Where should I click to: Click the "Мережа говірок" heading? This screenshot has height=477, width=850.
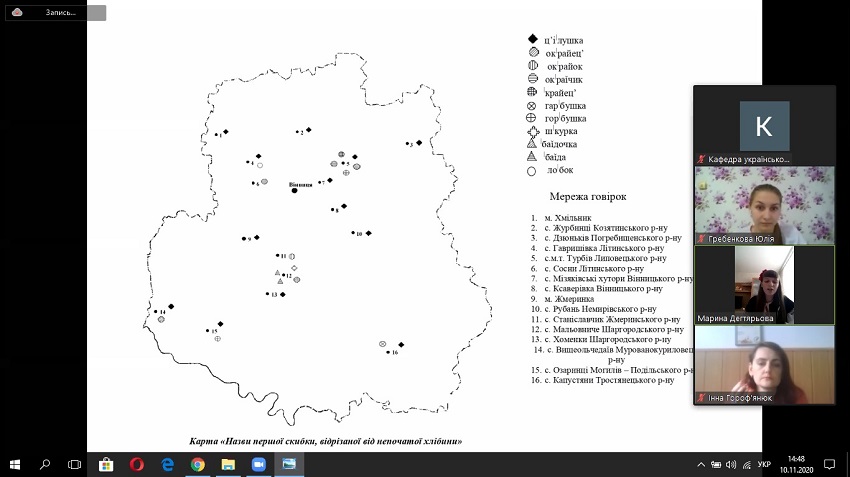click(588, 197)
